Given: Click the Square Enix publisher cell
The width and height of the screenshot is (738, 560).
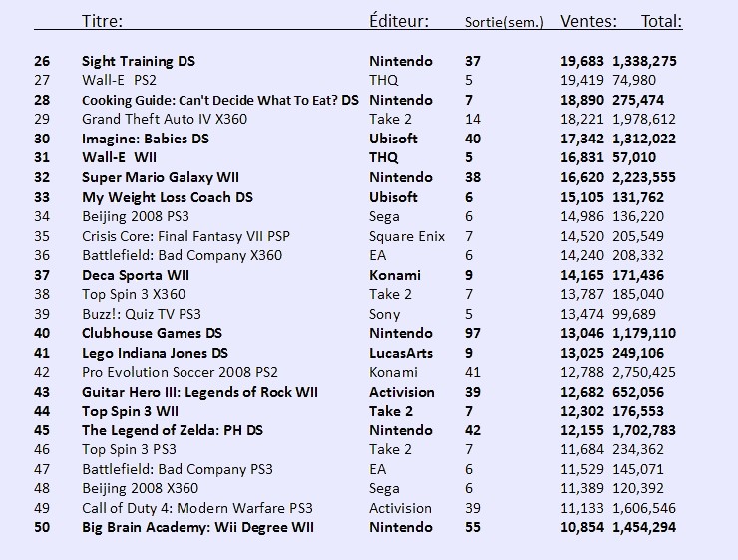Looking at the screenshot, I should click(407, 236).
